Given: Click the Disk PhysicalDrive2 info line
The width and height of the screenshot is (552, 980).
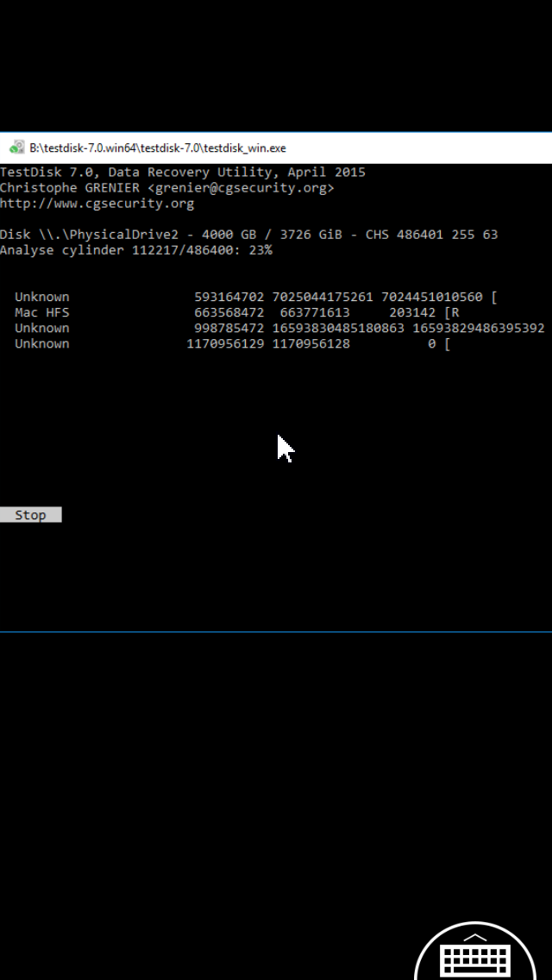Looking at the screenshot, I should click(248, 235).
